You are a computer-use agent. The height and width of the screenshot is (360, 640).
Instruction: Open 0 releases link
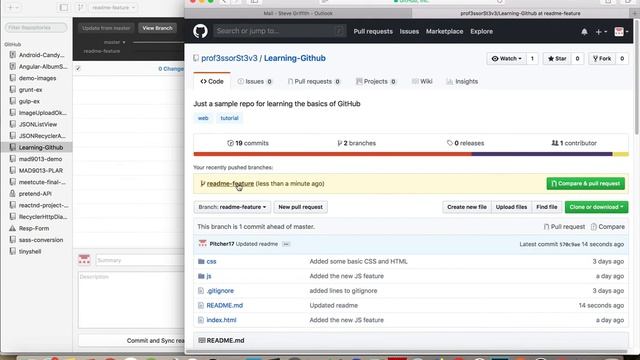(465, 143)
